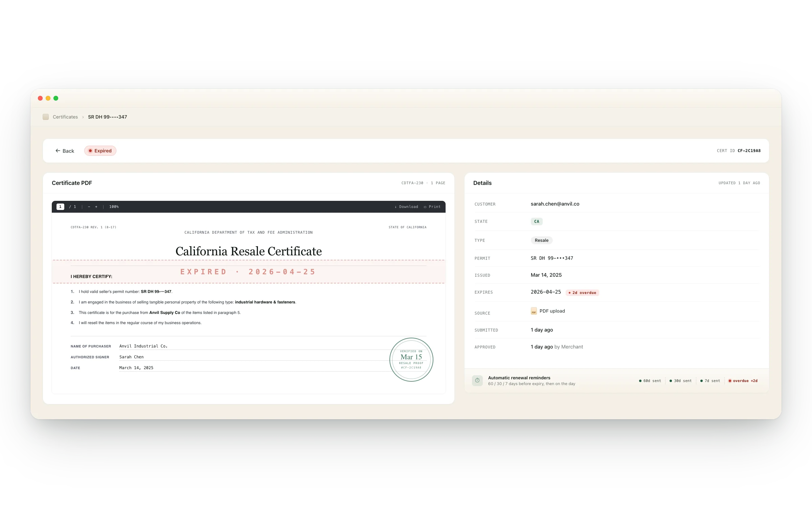Viewport: 812px width, 508px height.
Task: Zoom out the PDF with minus
Action: [89, 207]
